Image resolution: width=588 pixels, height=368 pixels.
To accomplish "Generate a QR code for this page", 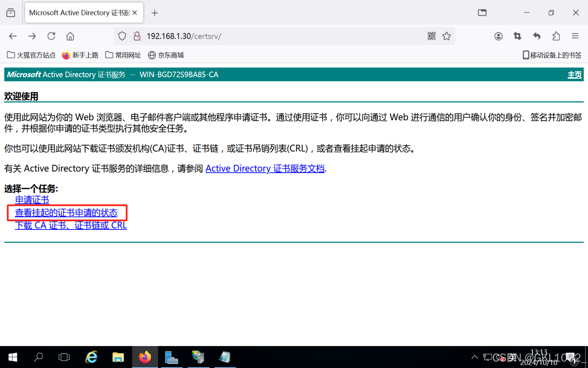I will click(432, 36).
